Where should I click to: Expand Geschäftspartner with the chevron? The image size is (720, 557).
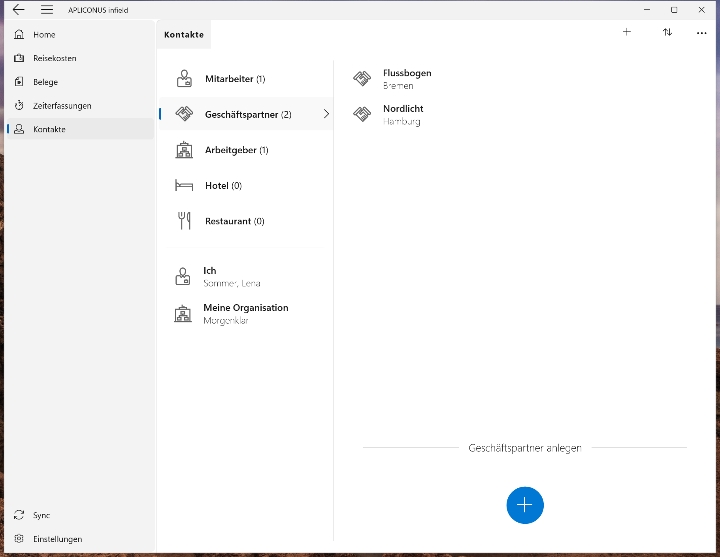click(326, 114)
